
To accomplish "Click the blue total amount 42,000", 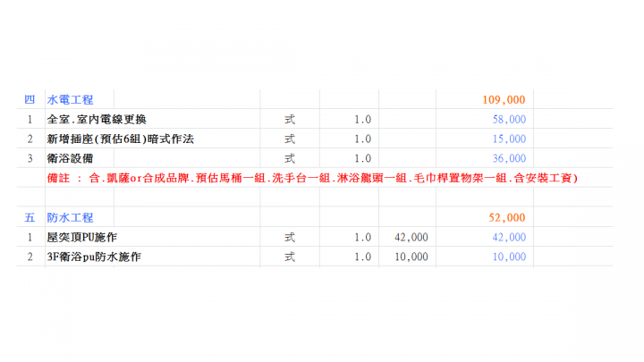I will [509, 237].
